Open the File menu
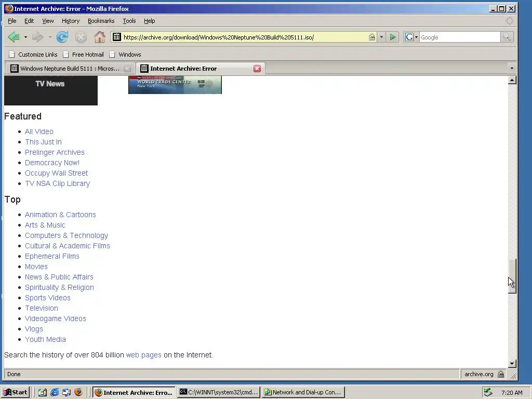This screenshot has height=399, width=532. click(x=12, y=21)
